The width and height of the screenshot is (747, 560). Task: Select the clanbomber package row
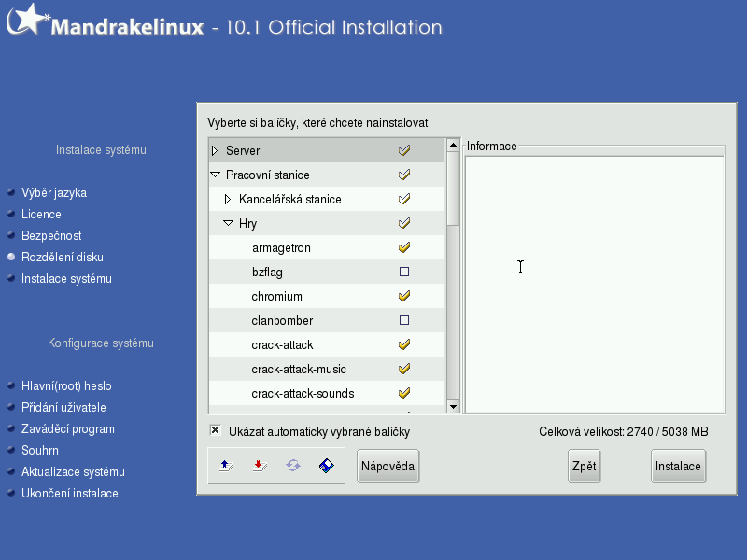pyautogui.click(x=326, y=320)
